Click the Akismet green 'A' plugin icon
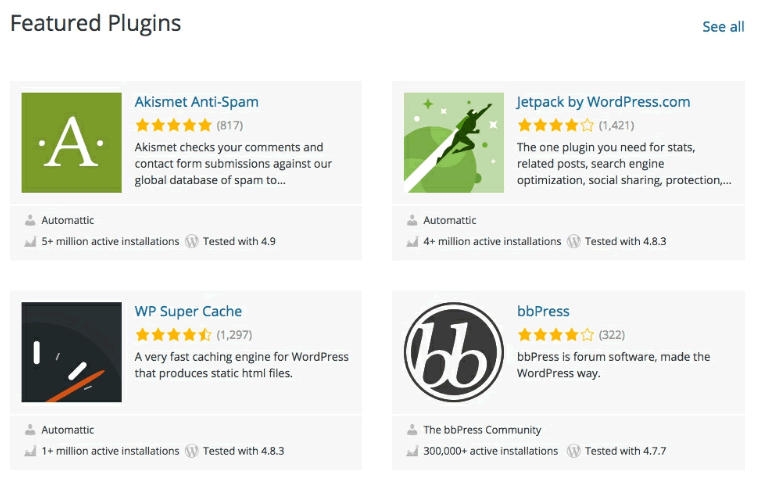 point(71,143)
